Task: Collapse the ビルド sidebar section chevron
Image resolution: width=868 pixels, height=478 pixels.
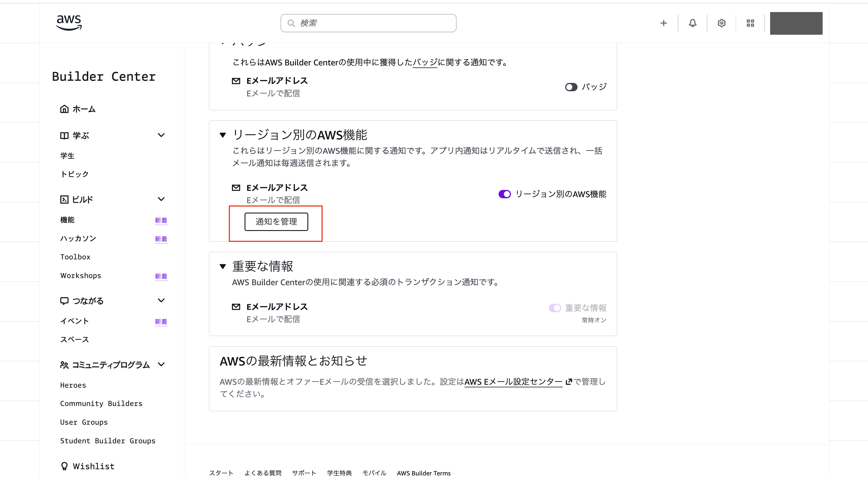Action: click(x=161, y=199)
